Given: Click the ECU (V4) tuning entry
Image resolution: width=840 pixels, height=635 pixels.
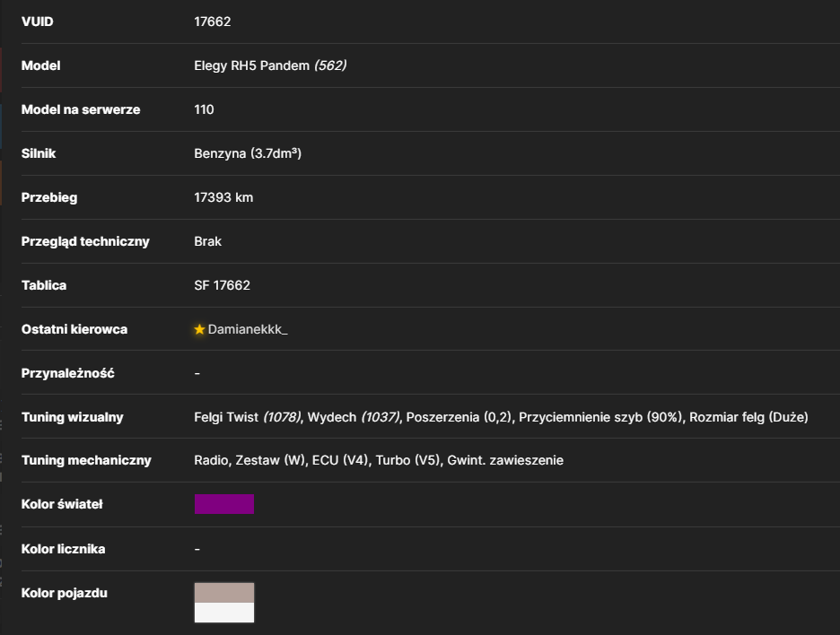Looking at the screenshot, I should point(340,460).
